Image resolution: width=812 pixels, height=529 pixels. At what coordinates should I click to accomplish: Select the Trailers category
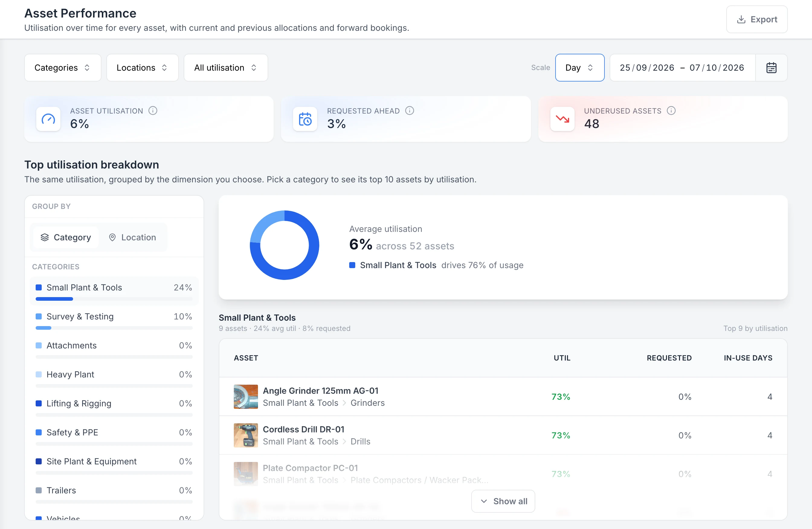[x=114, y=494]
